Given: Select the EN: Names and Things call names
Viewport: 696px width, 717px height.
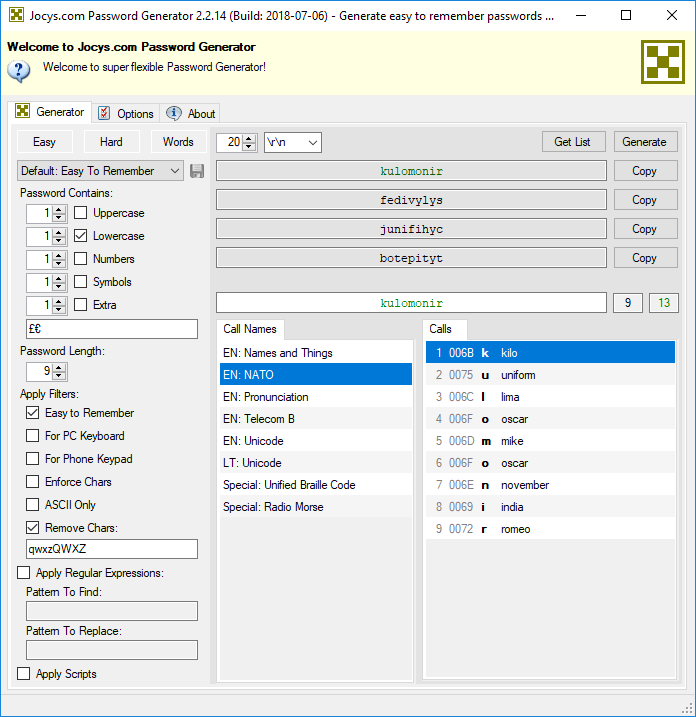Looking at the screenshot, I should [x=316, y=353].
